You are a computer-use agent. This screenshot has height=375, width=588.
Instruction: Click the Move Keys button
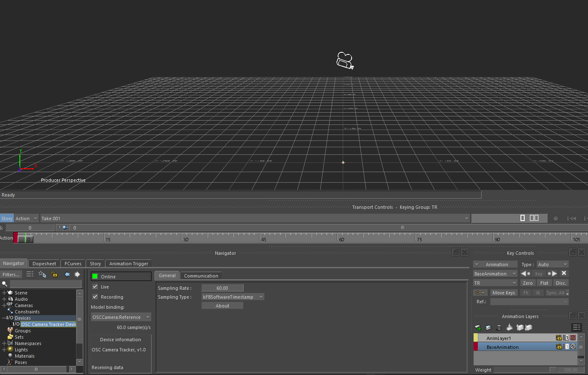pyautogui.click(x=504, y=293)
